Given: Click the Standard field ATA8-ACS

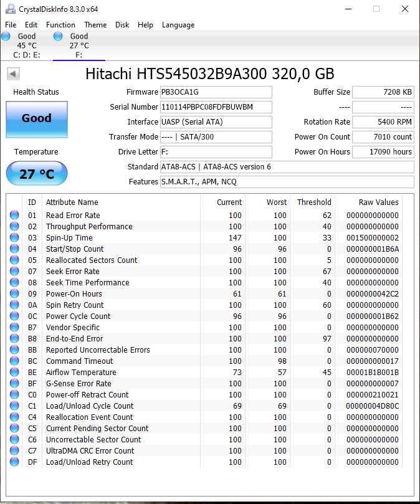Looking at the screenshot, I should click(287, 167).
